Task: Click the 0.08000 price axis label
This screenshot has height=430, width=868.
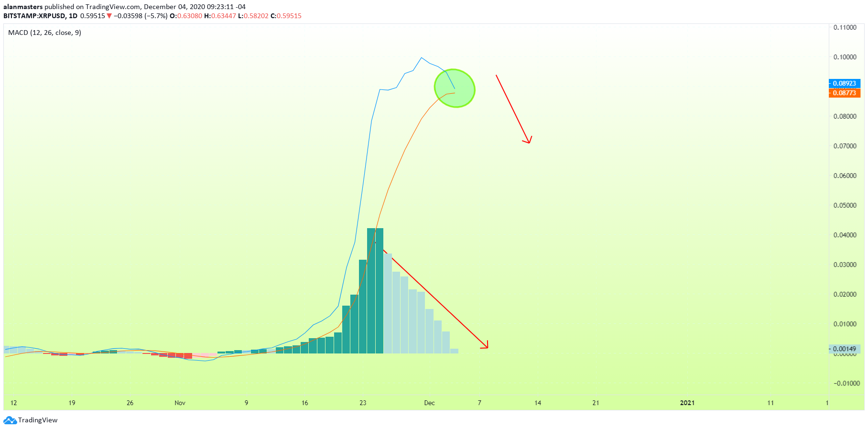Action: [845, 116]
